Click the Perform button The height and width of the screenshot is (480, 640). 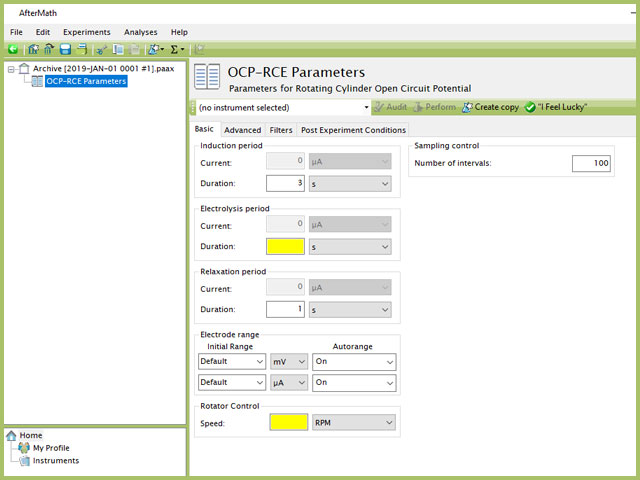pyautogui.click(x=434, y=107)
